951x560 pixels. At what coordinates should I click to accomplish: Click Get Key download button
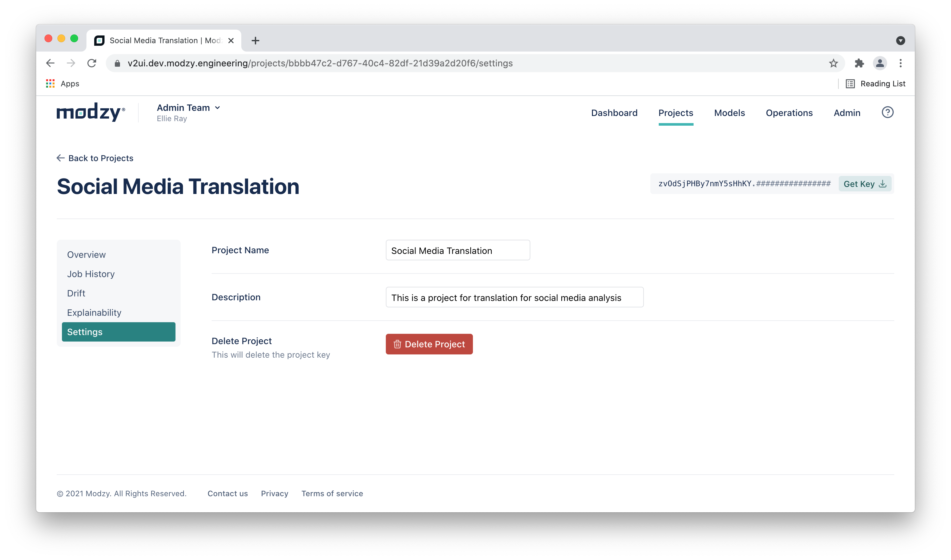(865, 184)
